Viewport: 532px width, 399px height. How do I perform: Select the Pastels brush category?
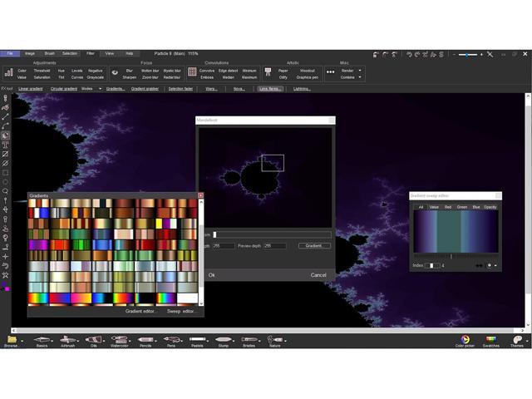coord(197,340)
